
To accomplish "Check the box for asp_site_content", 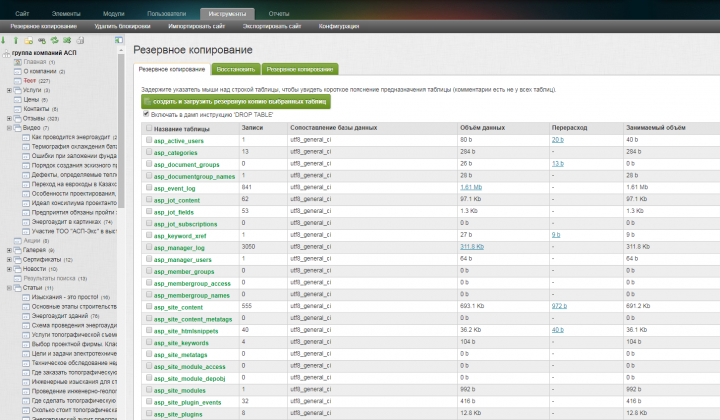I will 149,307.
